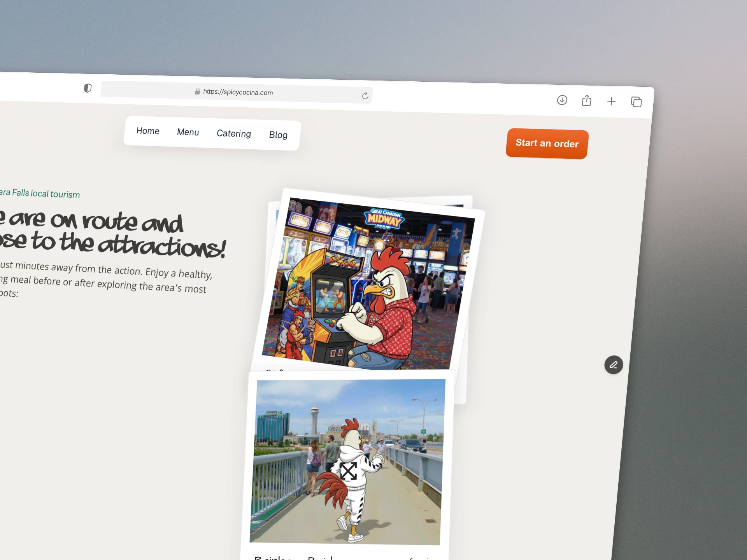Open a new tab with plus icon
The height and width of the screenshot is (560, 747).
(611, 101)
